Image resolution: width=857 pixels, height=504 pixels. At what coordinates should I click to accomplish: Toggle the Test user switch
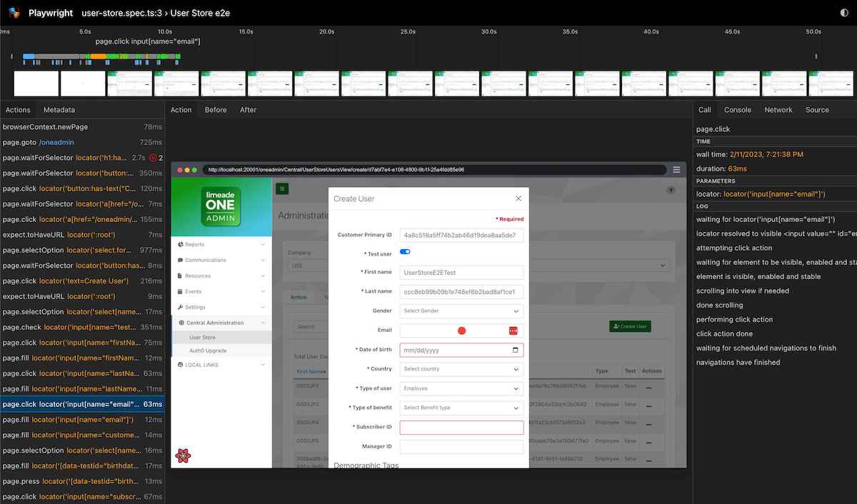[x=405, y=252]
